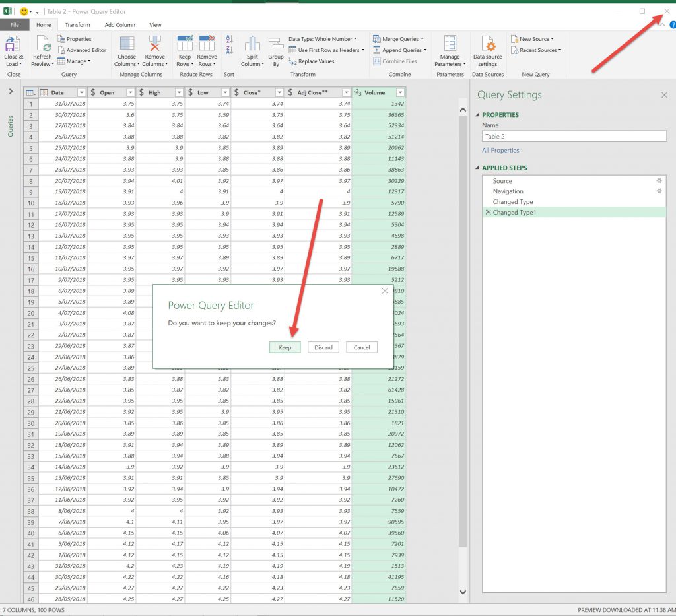Click the query Name input field
This screenshot has width=676, height=616.
pos(574,137)
